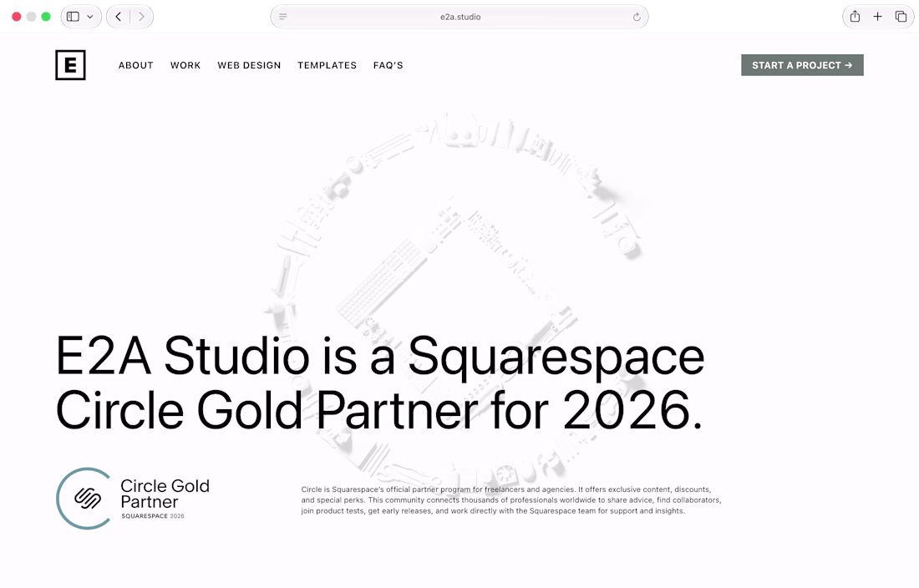Go forward to the next page
Viewport: 919px width, 588px height.
141,17
